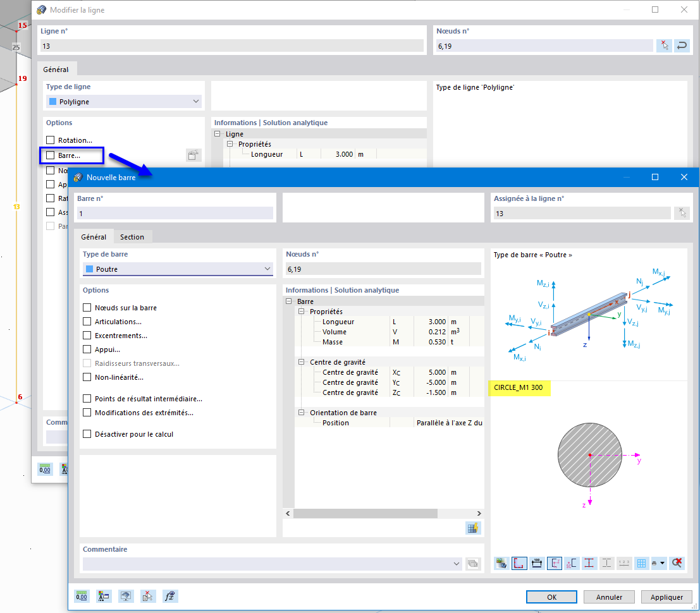Click the 1 2 3 numbering icon
Viewport: 700px width, 613px height.
[623, 563]
